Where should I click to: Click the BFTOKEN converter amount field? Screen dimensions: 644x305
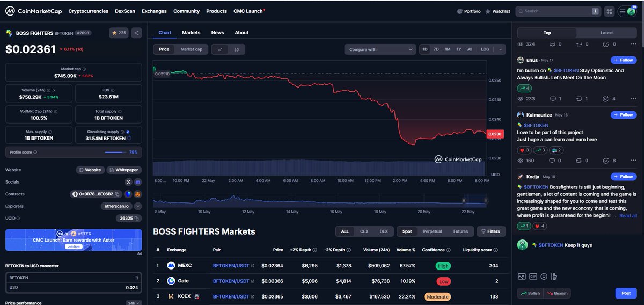pos(74,278)
